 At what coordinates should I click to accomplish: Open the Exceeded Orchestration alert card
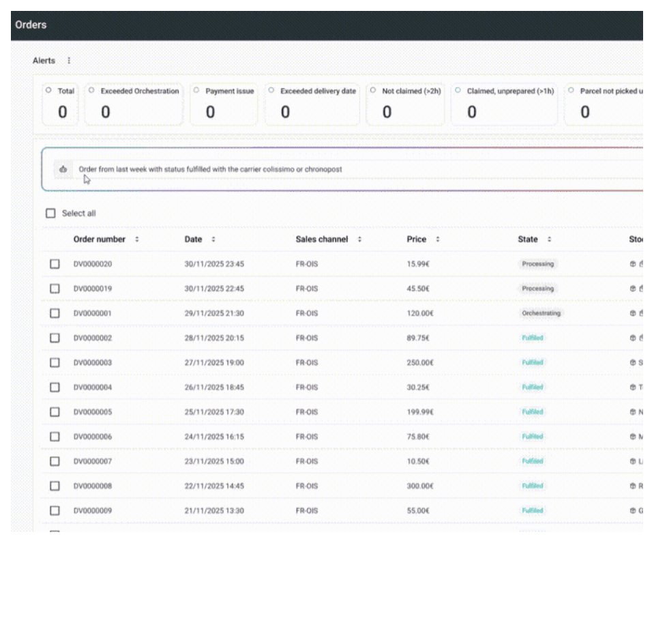(134, 104)
